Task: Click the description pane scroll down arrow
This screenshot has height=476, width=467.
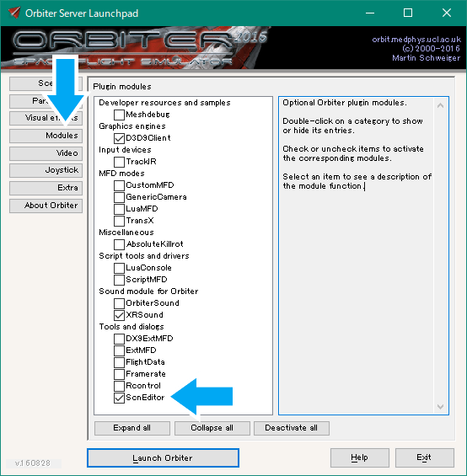Action: click(440, 406)
